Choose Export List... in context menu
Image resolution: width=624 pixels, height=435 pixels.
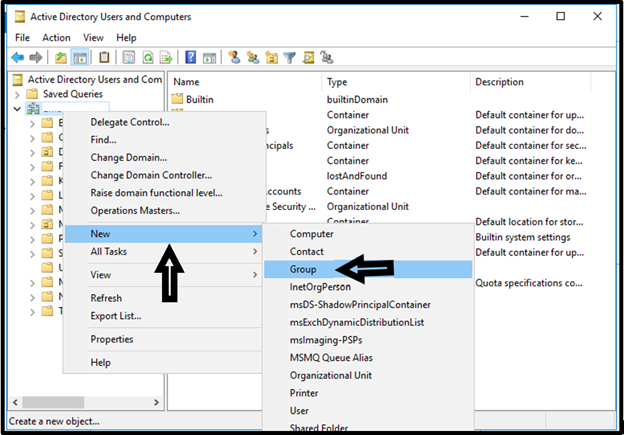pyautogui.click(x=116, y=316)
